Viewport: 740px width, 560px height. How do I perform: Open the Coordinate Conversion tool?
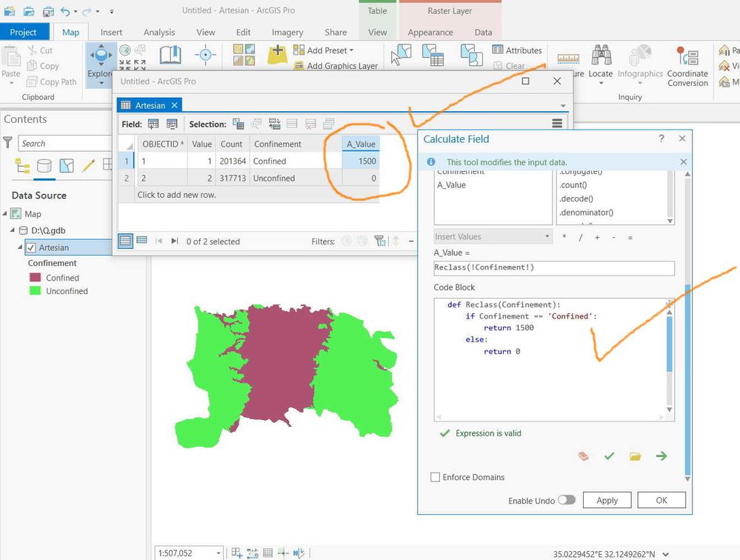687,67
